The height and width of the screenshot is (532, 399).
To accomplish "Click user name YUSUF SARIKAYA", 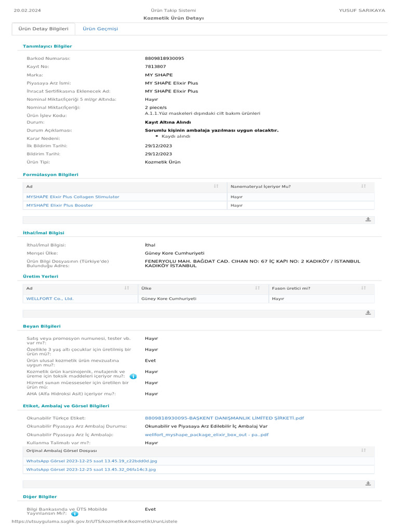I will point(362,10).
